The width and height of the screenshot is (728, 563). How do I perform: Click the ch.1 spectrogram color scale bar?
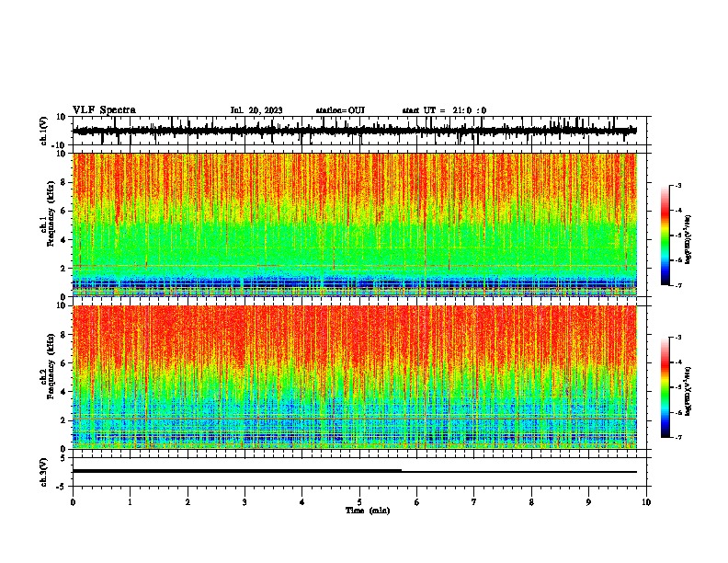point(665,236)
